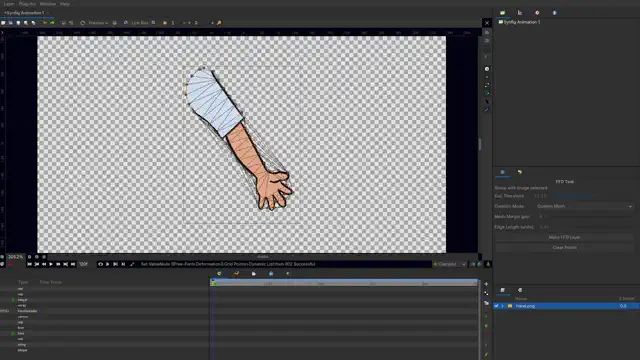Select the FFD tool options panel icon

pyautogui.click(x=502, y=172)
